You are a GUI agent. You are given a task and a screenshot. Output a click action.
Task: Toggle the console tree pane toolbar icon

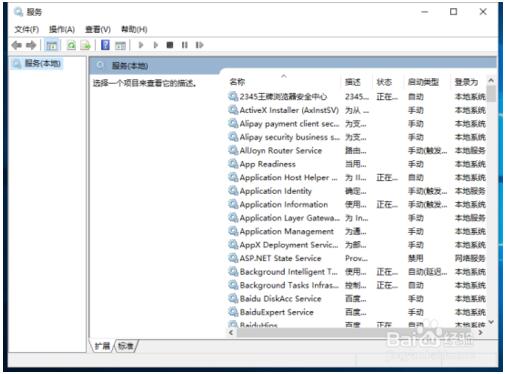(51, 45)
